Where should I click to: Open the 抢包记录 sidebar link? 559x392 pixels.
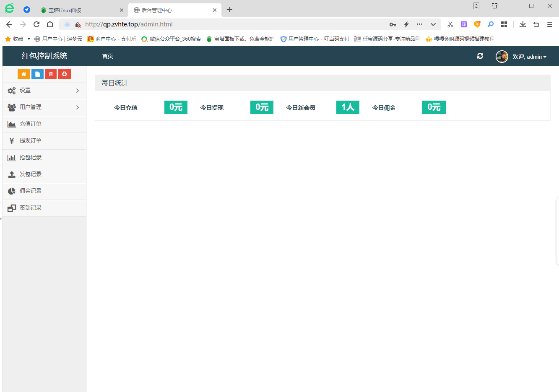[30, 158]
